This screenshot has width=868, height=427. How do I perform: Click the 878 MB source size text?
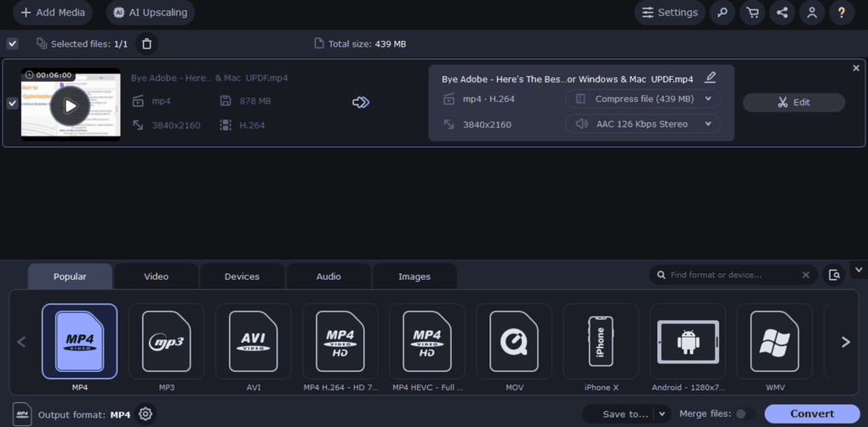[255, 100]
